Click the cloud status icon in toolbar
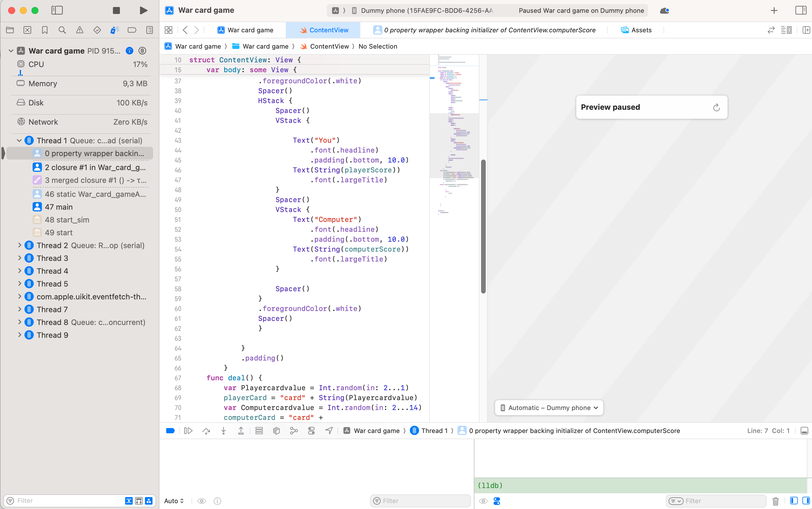This screenshot has height=509, width=812. [x=664, y=11]
